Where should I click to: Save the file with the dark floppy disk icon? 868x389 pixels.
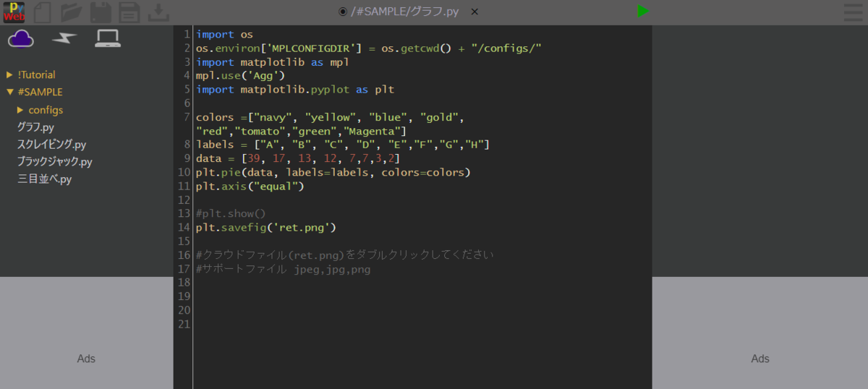[x=100, y=12]
